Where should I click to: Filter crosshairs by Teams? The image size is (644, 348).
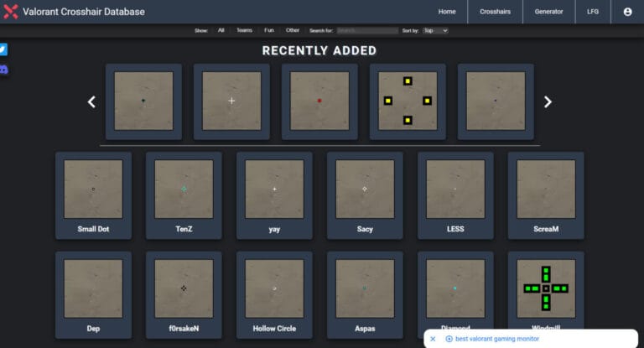click(x=244, y=30)
